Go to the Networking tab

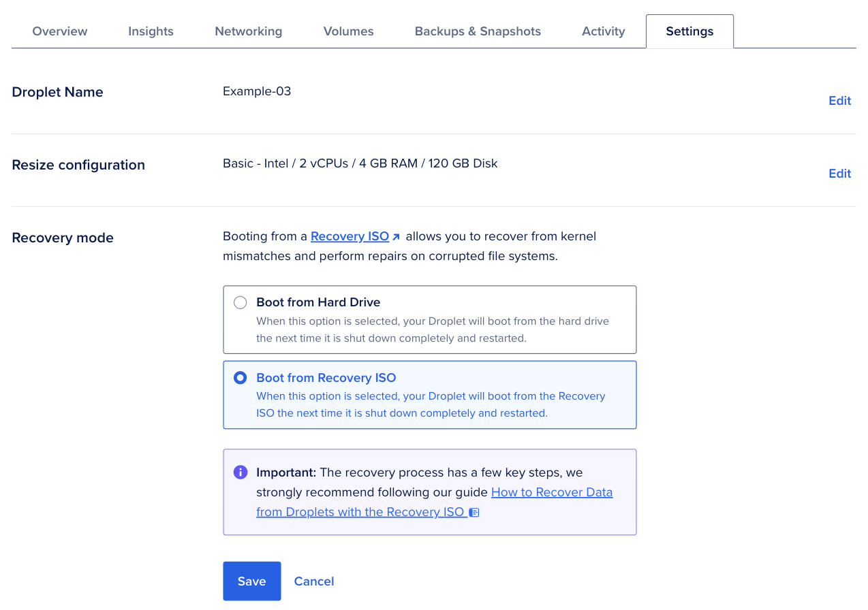point(248,31)
